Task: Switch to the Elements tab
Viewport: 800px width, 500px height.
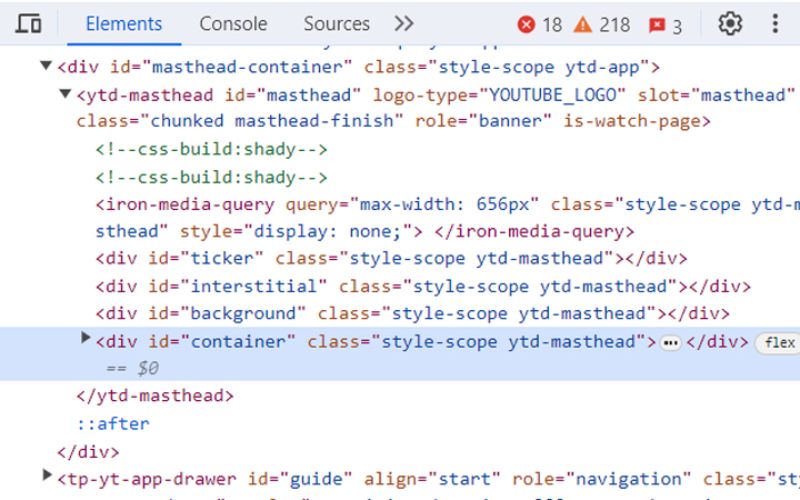Action: point(124,23)
